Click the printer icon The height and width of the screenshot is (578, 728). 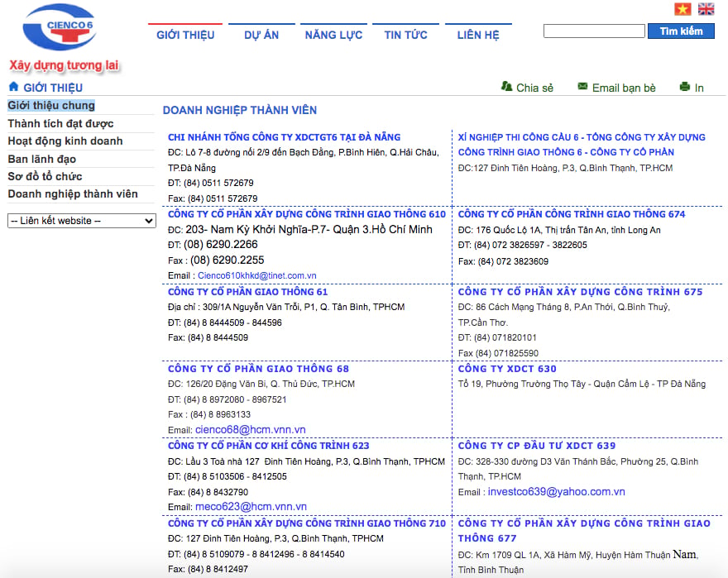[x=685, y=87]
